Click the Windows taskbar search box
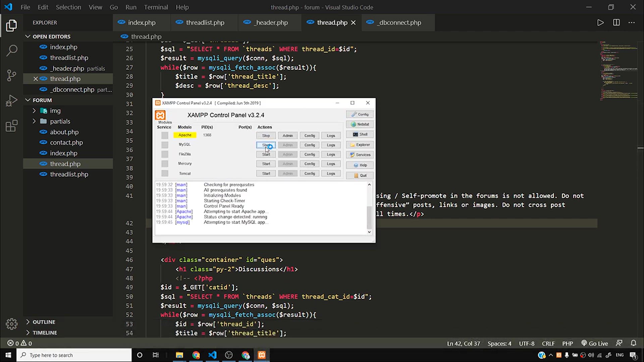The width and height of the screenshot is (644, 362). click(74, 355)
